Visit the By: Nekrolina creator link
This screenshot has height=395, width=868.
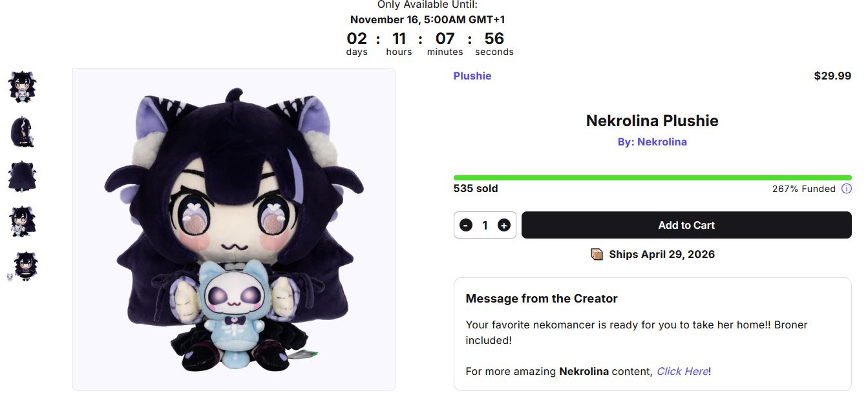[x=652, y=142]
